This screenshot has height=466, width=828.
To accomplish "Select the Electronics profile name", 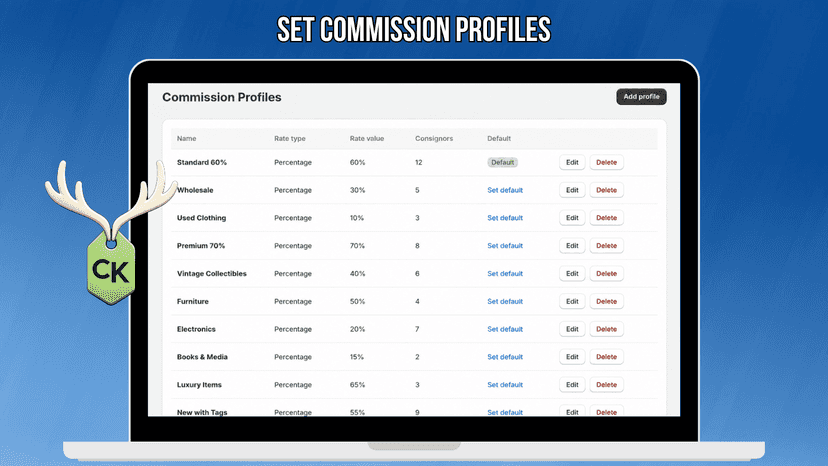I will click(x=196, y=329).
